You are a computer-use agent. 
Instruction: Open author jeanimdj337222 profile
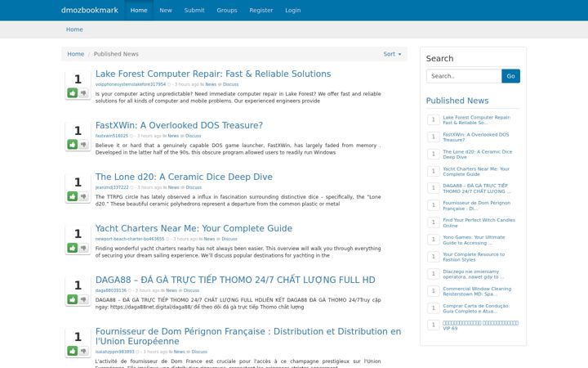click(112, 187)
